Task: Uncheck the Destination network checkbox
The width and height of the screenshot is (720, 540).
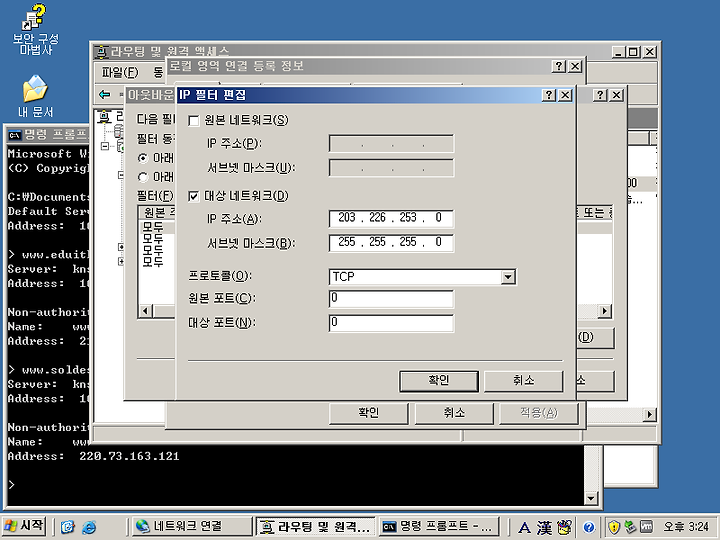Action: click(194, 197)
